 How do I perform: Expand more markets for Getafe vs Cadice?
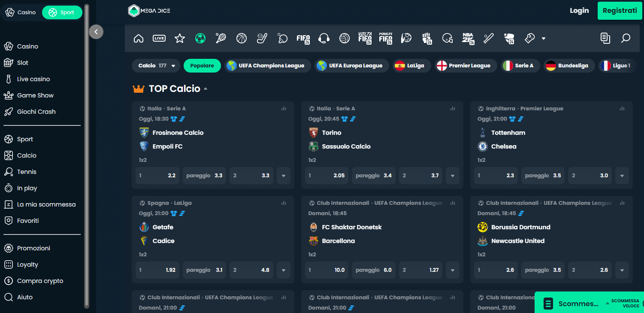pyautogui.click(x=284, y=270)
